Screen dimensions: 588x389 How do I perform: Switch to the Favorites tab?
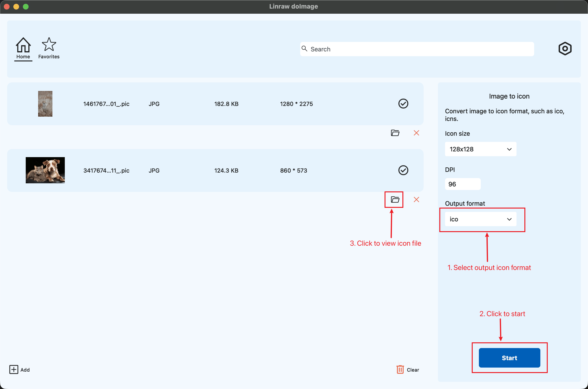[x=49, y=49]
